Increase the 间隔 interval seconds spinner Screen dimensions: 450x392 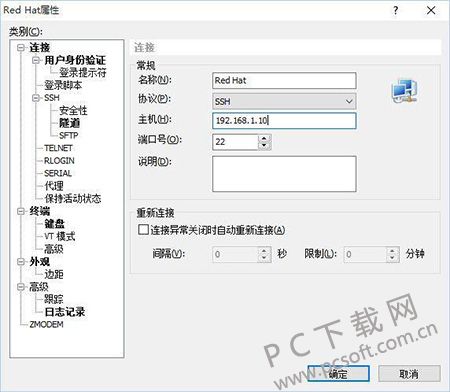coord(264,251)
